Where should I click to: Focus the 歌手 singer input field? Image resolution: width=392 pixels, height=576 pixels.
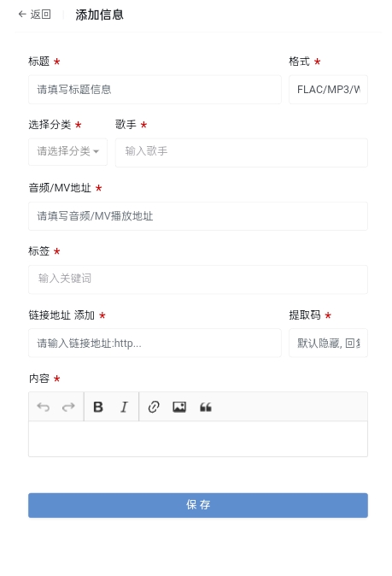click(x=241, y=152)
